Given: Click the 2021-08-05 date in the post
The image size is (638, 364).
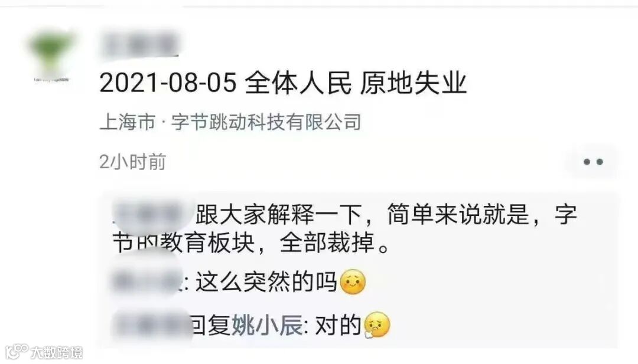Looking at the screenshot, I should coord(168,83).
